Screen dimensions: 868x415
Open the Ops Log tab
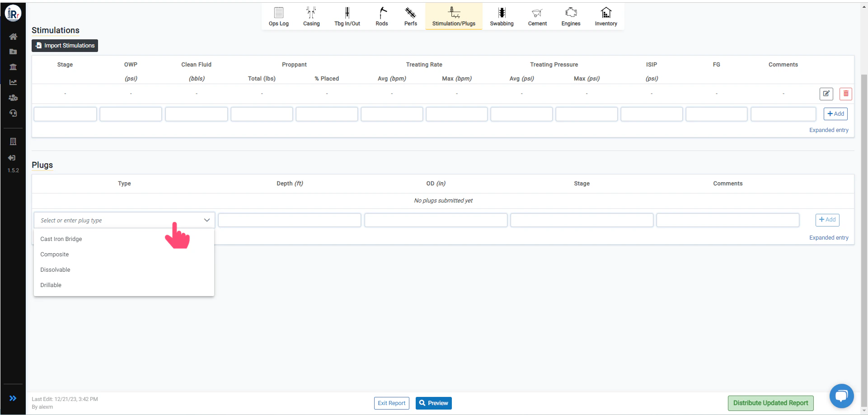point(278,17)
